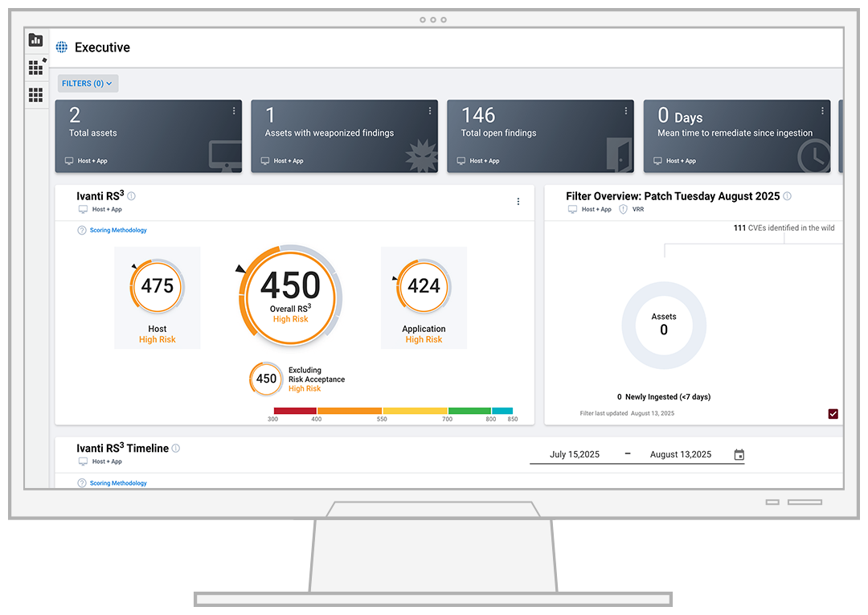
Task: Open the kebab menu on the Ivanti RS3 card
Action: (518, 201)
